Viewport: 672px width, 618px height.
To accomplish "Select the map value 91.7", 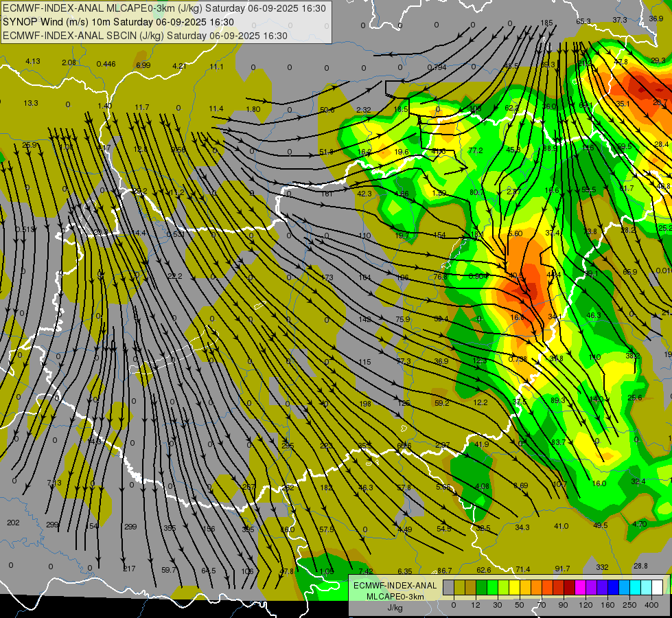I will click(x=562, y=569).
